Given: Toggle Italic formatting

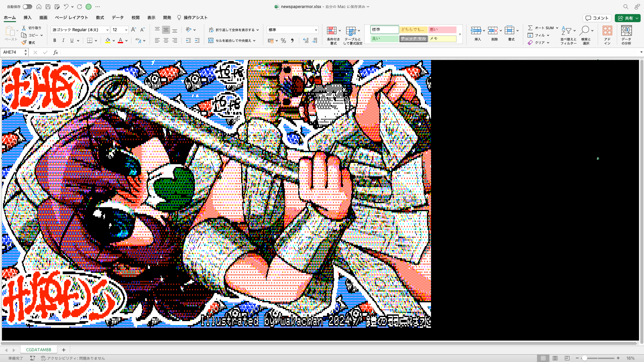Looking at the screenshot, I should [x=63, y=41].
